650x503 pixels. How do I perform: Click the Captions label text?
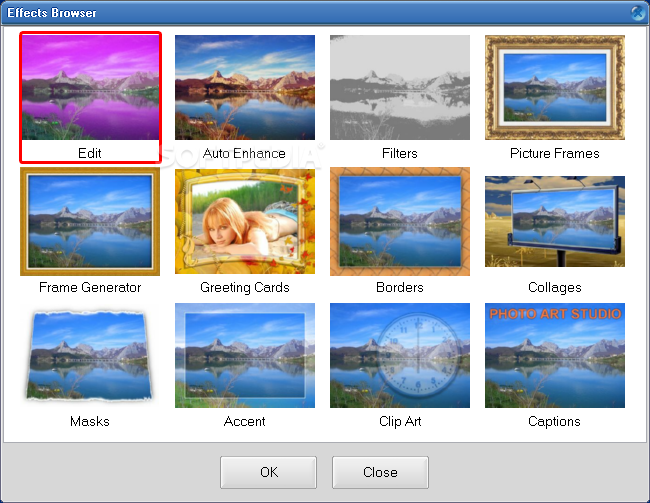pyautogui.click(x=554, y=421)
